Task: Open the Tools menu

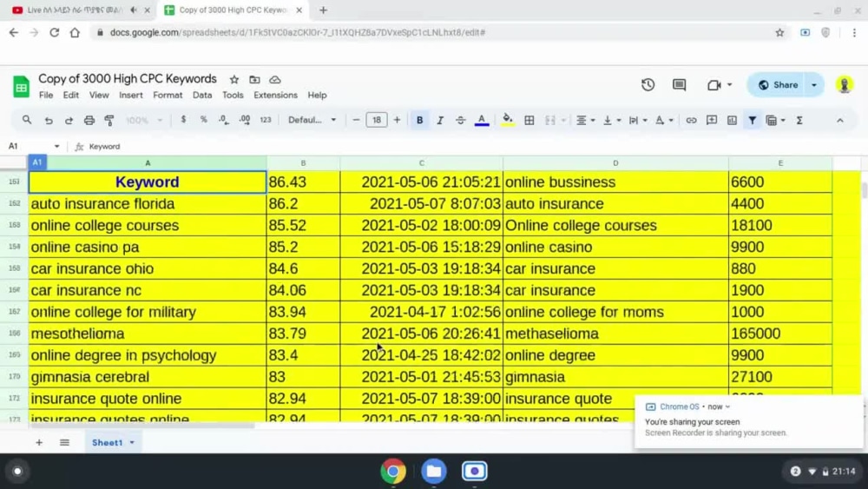Action: click(x=233, y=96)
